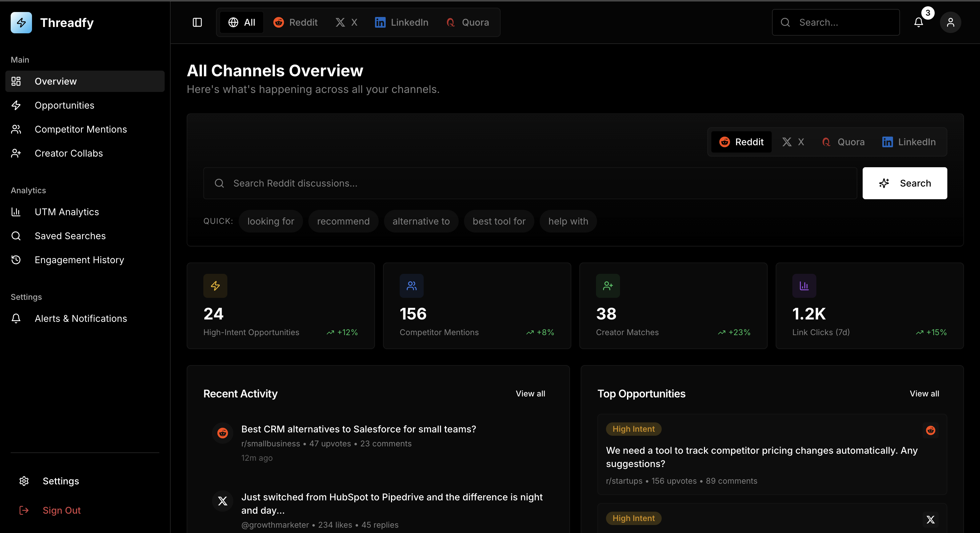Click the UTM Analytics bar chart icon
980x533 pixels.
pyautogui.click(x=16, y=212)
